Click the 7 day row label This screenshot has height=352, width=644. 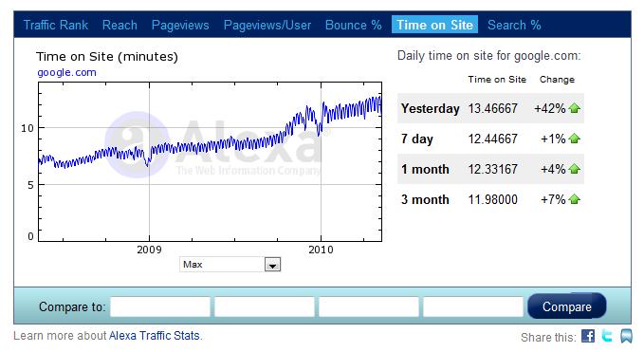[417, 139]
